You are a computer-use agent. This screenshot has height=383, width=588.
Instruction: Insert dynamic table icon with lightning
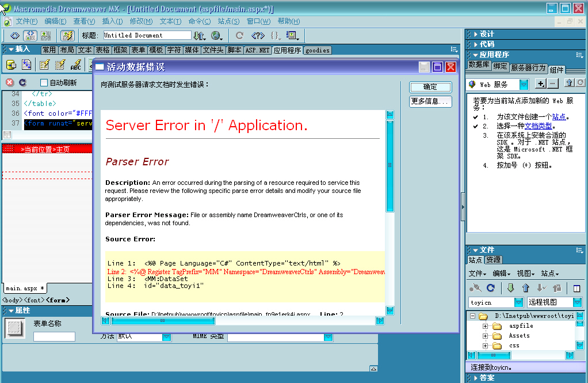44,65
